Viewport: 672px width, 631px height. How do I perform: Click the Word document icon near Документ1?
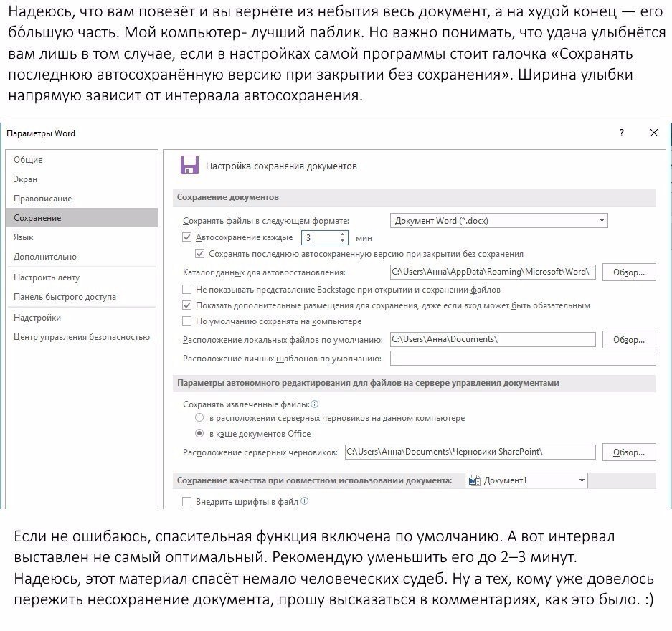click(474, 480)
